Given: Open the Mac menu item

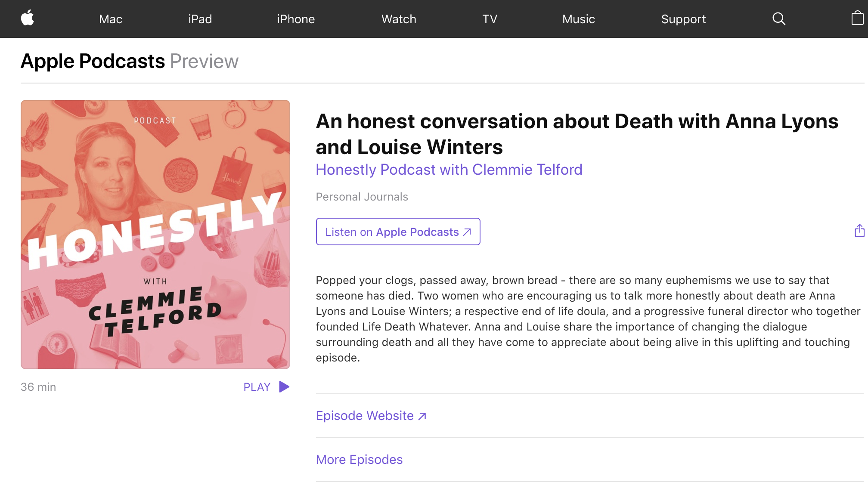Looking at the screenshot, I should 111,19.
